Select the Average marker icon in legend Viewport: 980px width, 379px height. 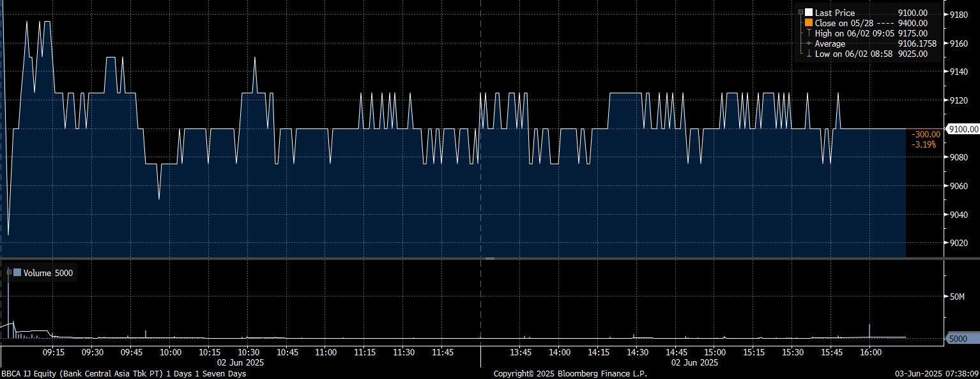809,43
